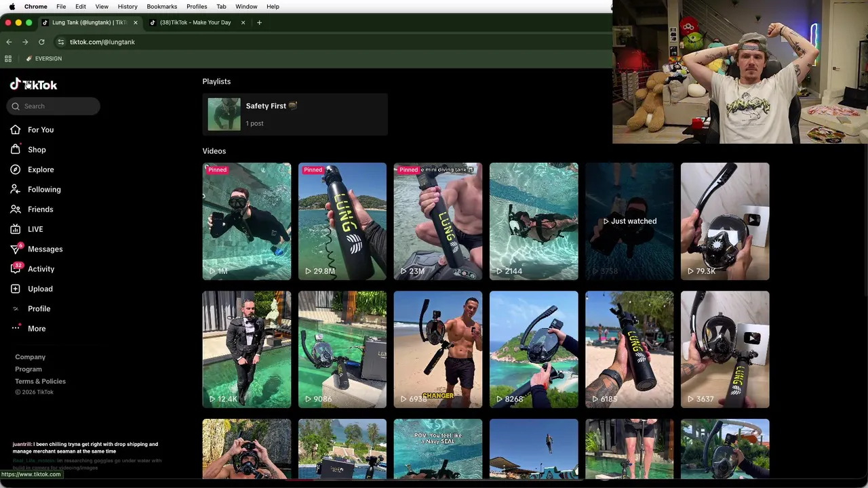Screen dimensions: 868x488
Task: Click the Terms & Policies link
Action: pos(41,381)
